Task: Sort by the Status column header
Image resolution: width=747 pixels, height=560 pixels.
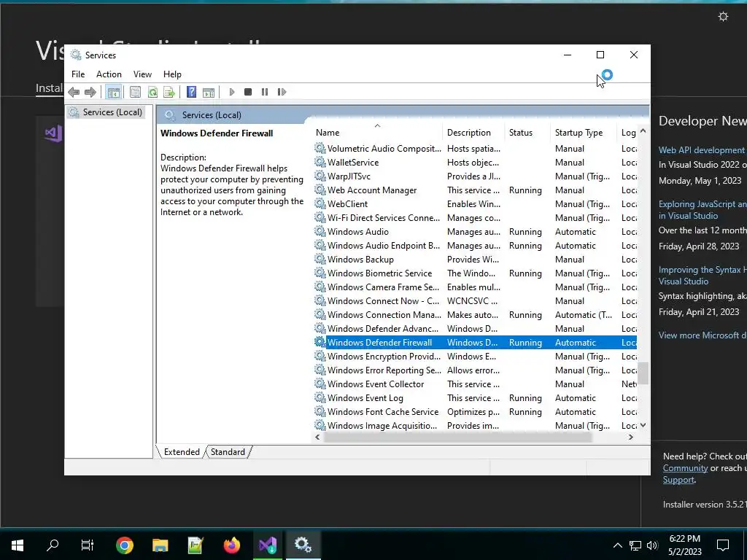Action: (x=527, y=133)
